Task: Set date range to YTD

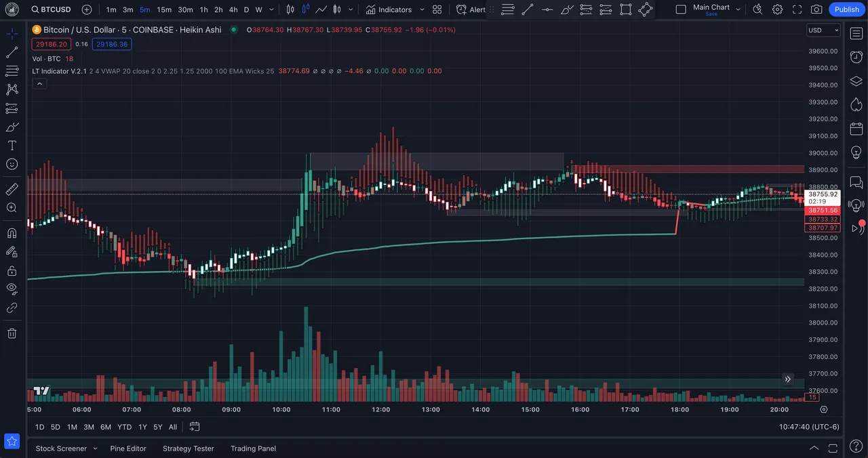Action: [x=124, y=426]
